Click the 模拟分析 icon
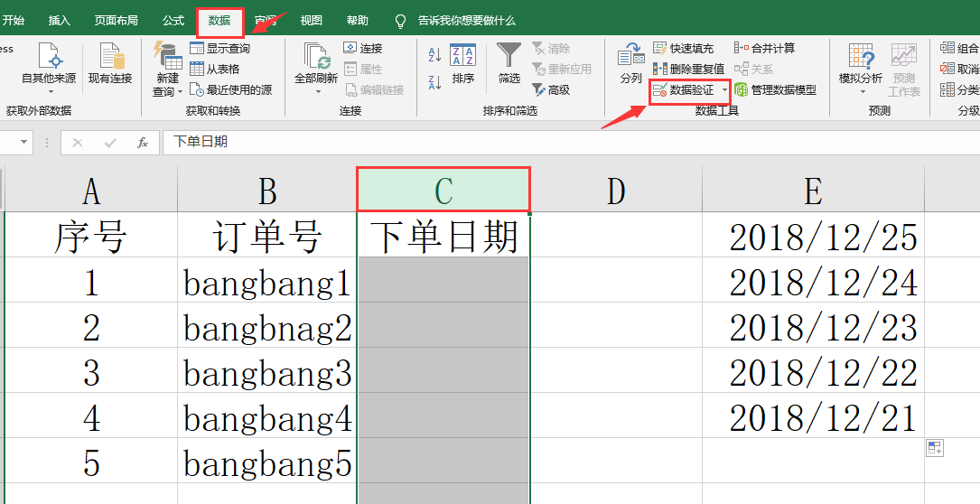Screen dimensions: 980x504 coord(861,56)
